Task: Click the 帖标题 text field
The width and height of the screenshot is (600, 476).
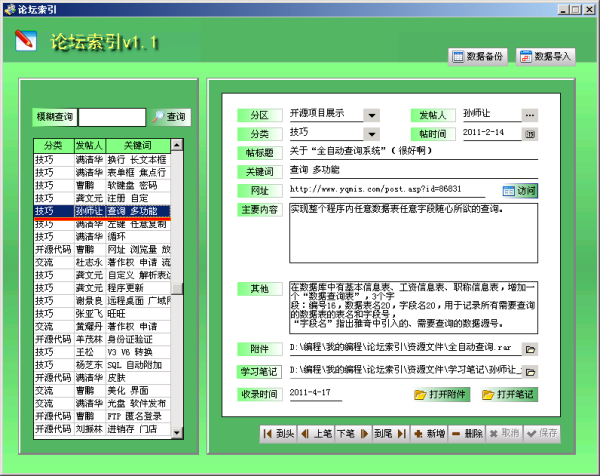Action: (x=414, y=152)
